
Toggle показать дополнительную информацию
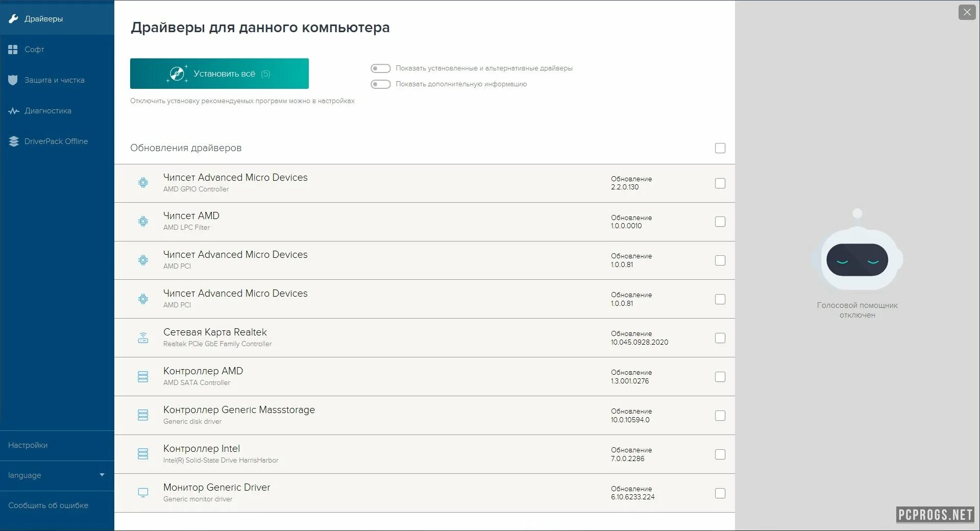(x=380, y=84)
